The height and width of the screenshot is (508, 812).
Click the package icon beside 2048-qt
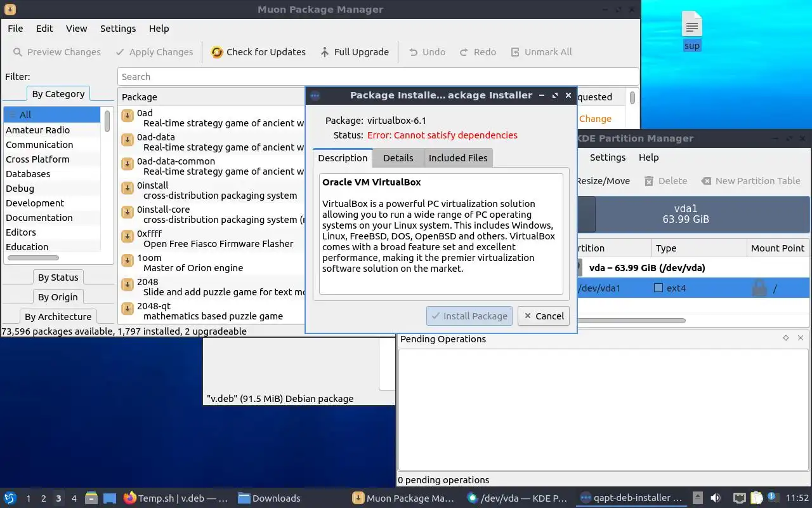click(127, 308)
